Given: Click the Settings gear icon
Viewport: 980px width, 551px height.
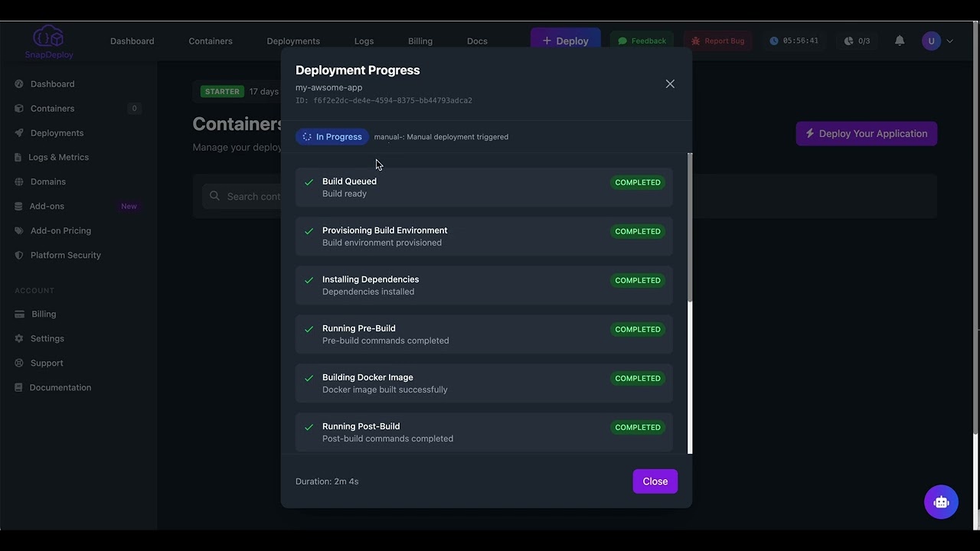Looking at the screenshot, I should coord(19,339).
